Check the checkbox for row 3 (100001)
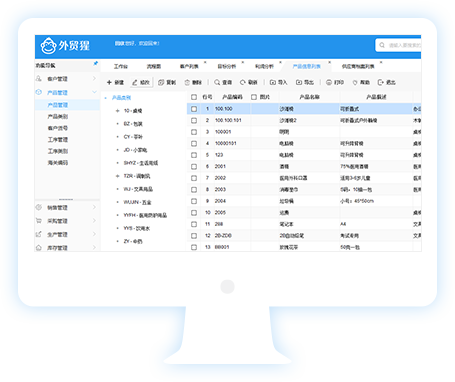Screen dimensions: 455x382 [194, 132]
